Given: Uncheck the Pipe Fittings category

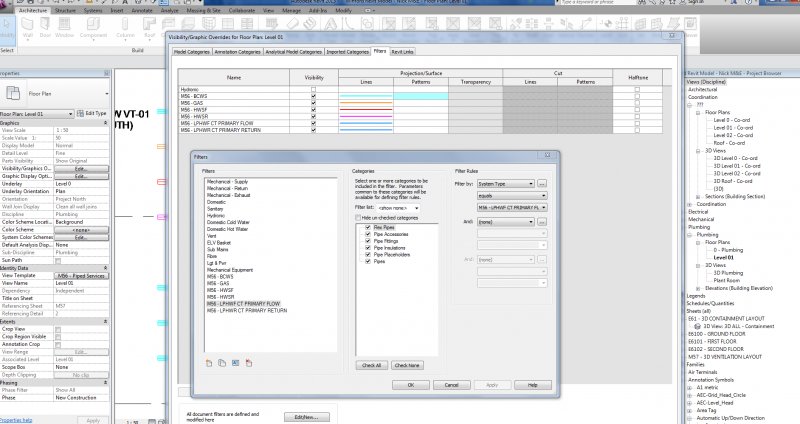Looking at the screenshot, I should point(368,241).
